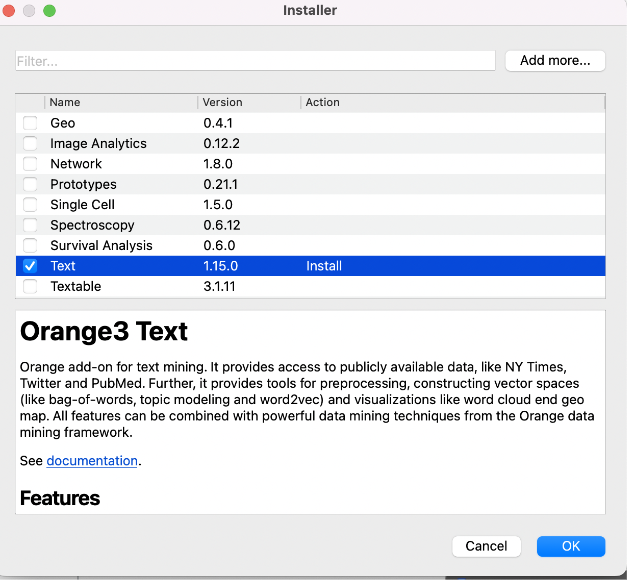627x580 pixels.
Task: Sort list by Version column header
Action: click(248, 102)
